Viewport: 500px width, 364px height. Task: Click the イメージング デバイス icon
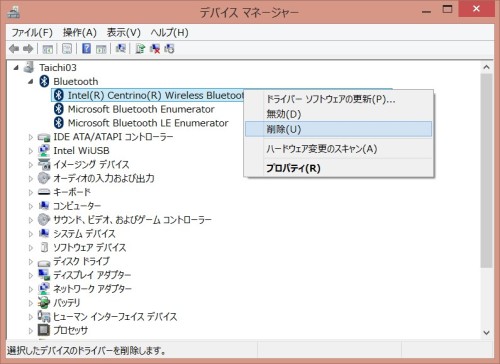pyautogui.click(x=44, y=164)
